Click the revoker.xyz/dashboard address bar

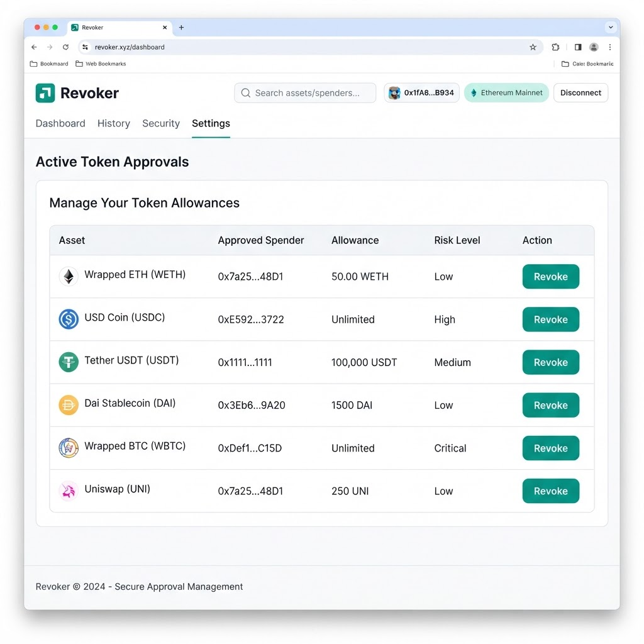click(310, 47)
